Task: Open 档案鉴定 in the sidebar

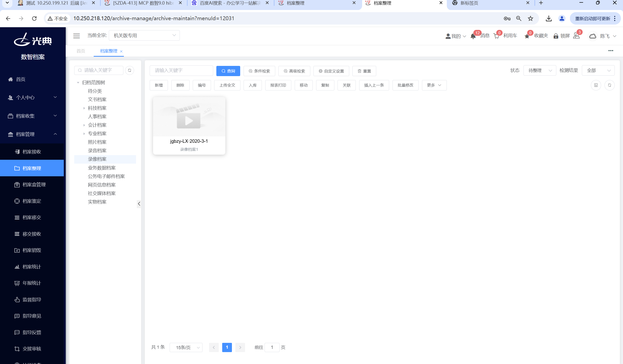Action: click(x=32, y=201)
